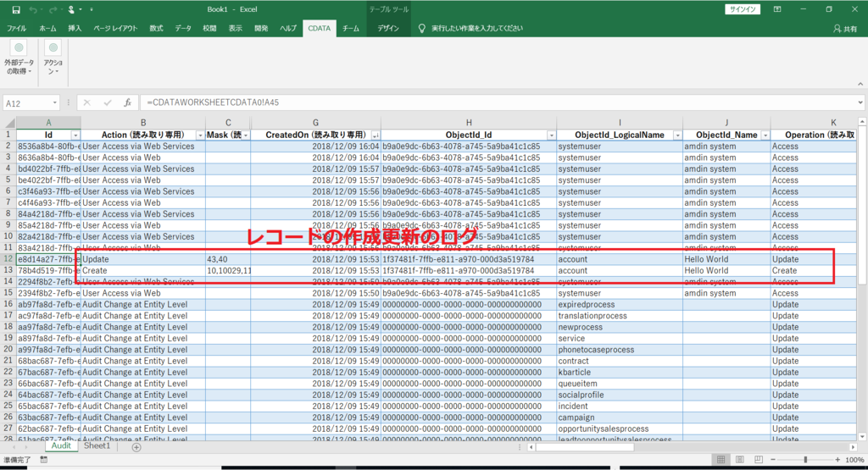Click the Insert Function fx icon
The image size is (868, 470).
[x=128, y=102]
